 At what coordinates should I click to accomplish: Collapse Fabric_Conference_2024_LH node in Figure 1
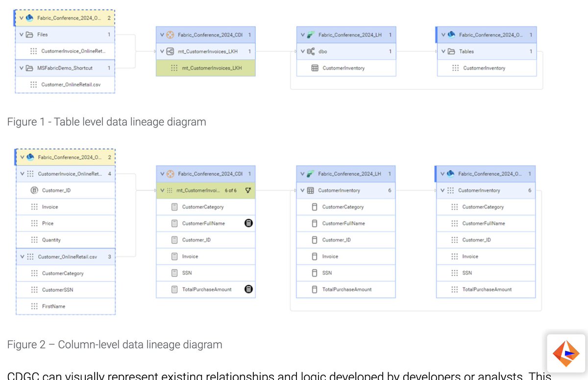[x=303, y=35]
